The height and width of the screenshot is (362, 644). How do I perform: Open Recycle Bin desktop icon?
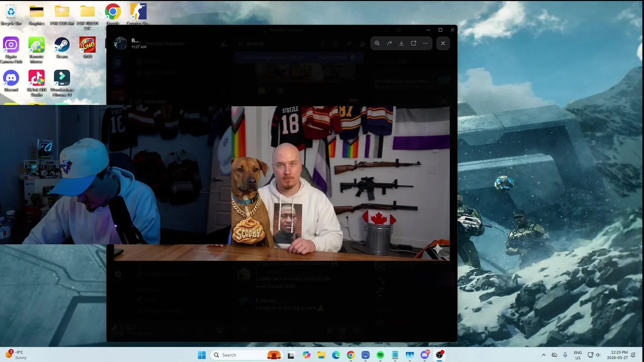click(x=11, y=15)
